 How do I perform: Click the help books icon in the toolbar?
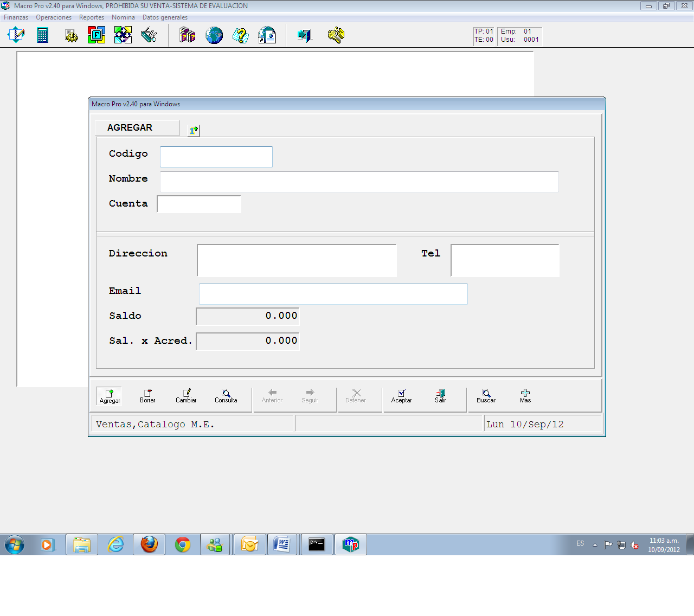[x=187, y=35]
